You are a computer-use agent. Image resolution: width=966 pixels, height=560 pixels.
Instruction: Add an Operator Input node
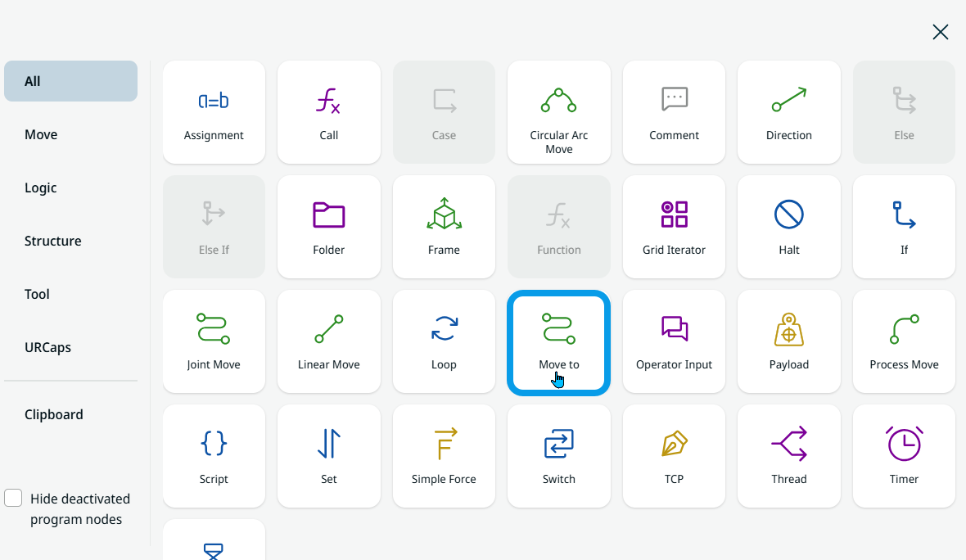click(x=674, y=341)
